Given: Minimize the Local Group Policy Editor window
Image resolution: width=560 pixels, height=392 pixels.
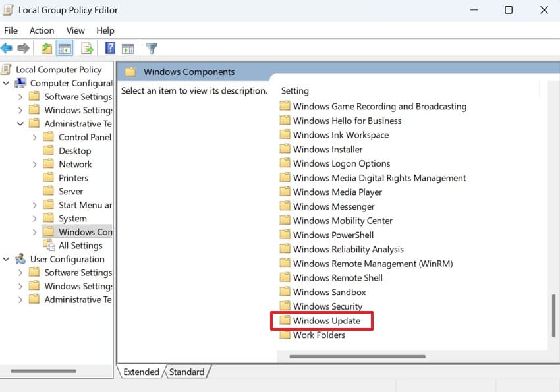Looking at the screenshot, I should [474, 10].
